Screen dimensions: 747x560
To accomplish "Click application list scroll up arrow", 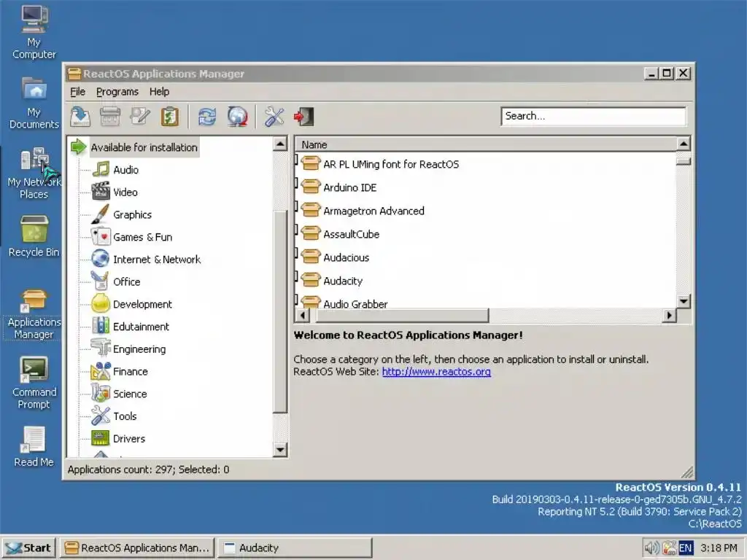I will tap(684, 144).
